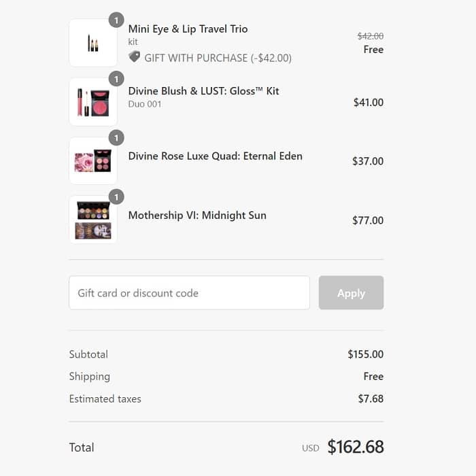Image resolution: width=476 pixels, height=476 pixels.
Task: Click the gift tag icon beside GIFT WITH PURCHASE
Action: [134, 57]
